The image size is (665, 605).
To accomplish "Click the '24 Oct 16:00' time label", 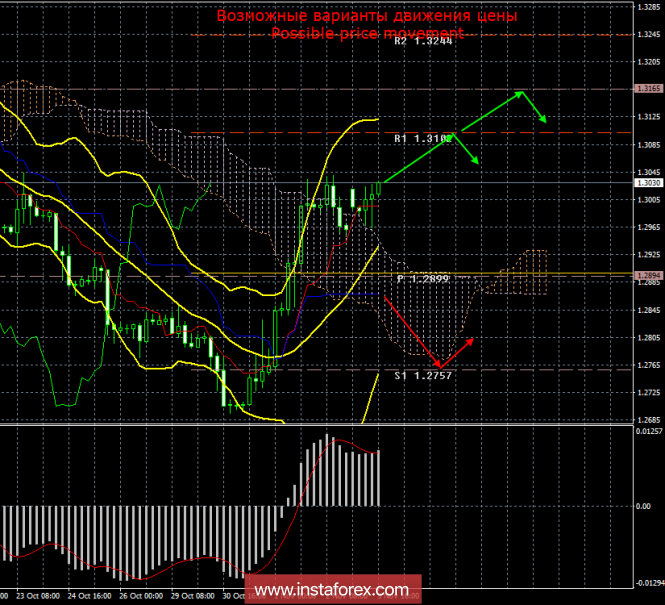I will click(x=89, y=596).
